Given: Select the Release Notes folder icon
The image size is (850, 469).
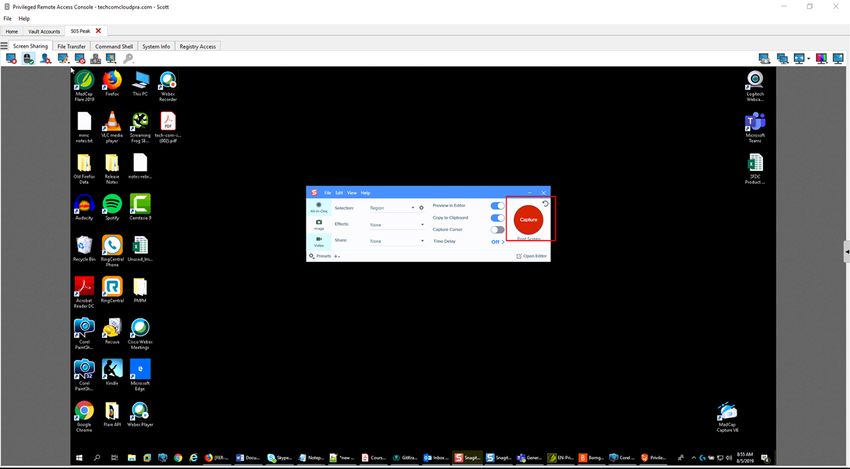Looking at the screenshot, I should point(112,169).
